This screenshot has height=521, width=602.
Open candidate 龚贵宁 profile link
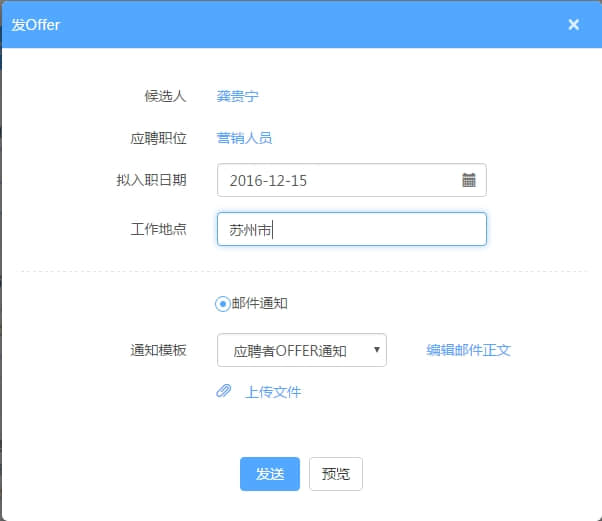[x=238, y=96]
